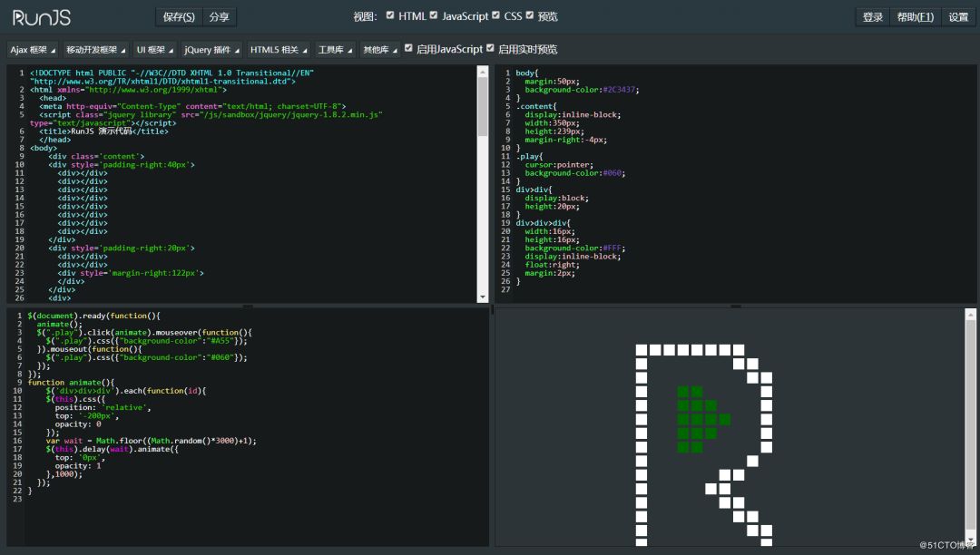Open 帮助(F1) help

tap(915, 17)
